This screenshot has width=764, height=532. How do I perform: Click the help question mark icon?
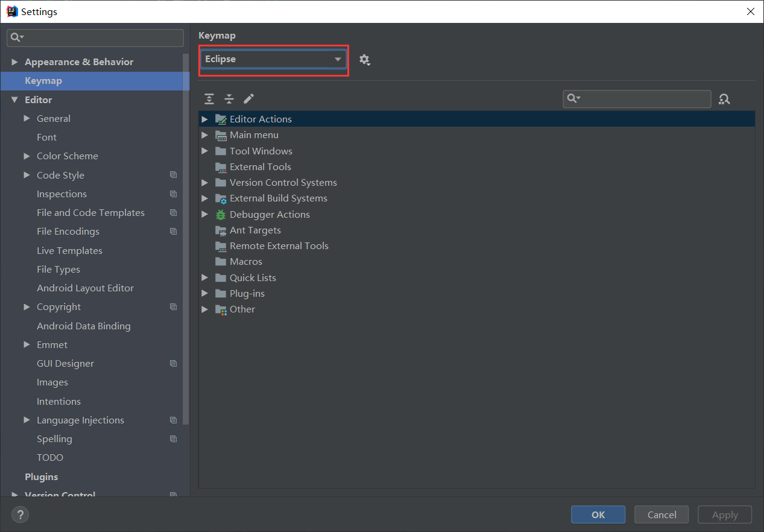coord(20,515)
